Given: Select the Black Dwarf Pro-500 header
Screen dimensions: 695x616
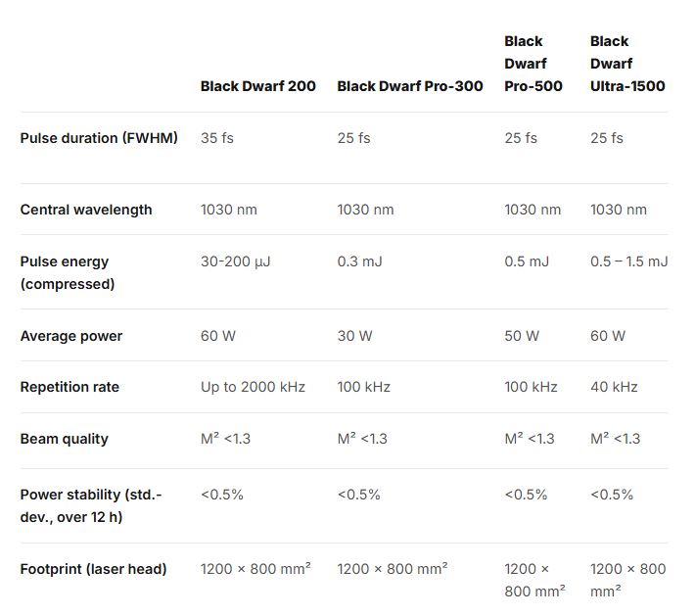Looking at the screenshot, I should [533, 64].
